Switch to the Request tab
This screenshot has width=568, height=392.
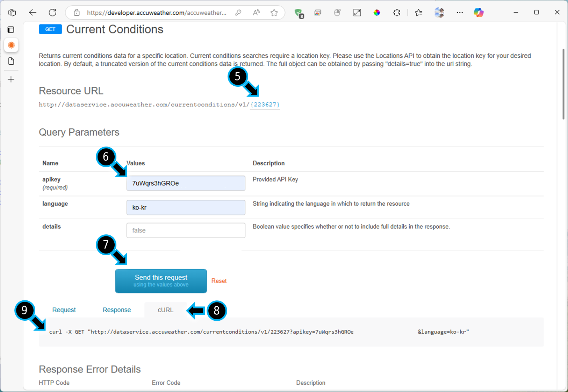coord(64,310)
